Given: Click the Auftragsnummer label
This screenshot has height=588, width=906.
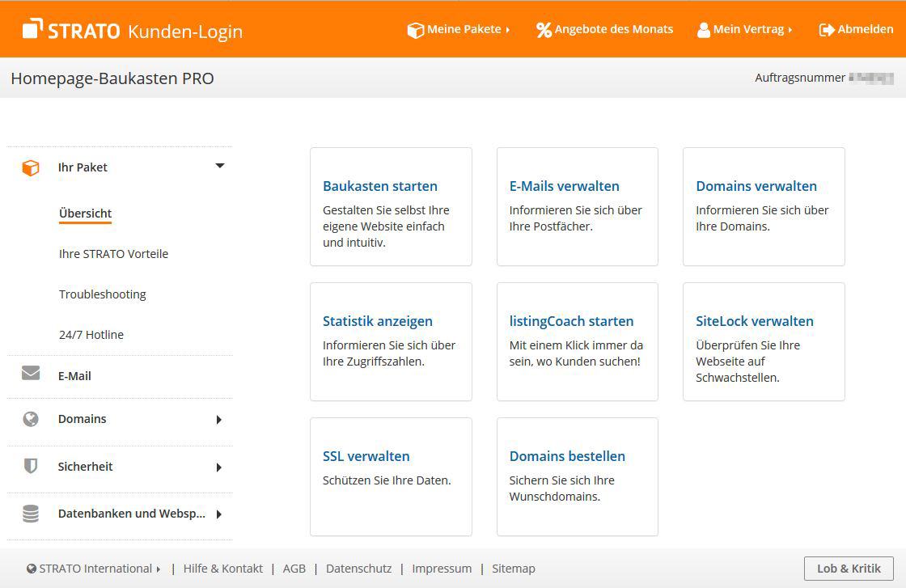Looking at the screenshot, I should click(x=800, y=78).
